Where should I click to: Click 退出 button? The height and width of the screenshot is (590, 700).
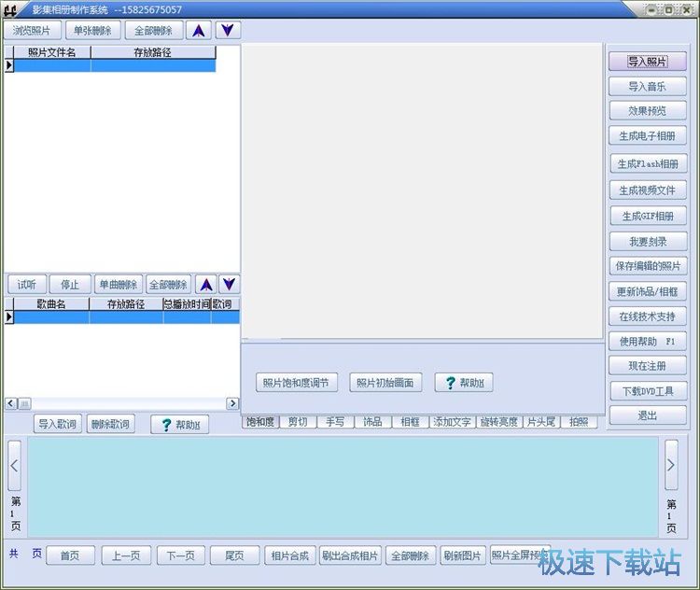[x=648, y=414]
